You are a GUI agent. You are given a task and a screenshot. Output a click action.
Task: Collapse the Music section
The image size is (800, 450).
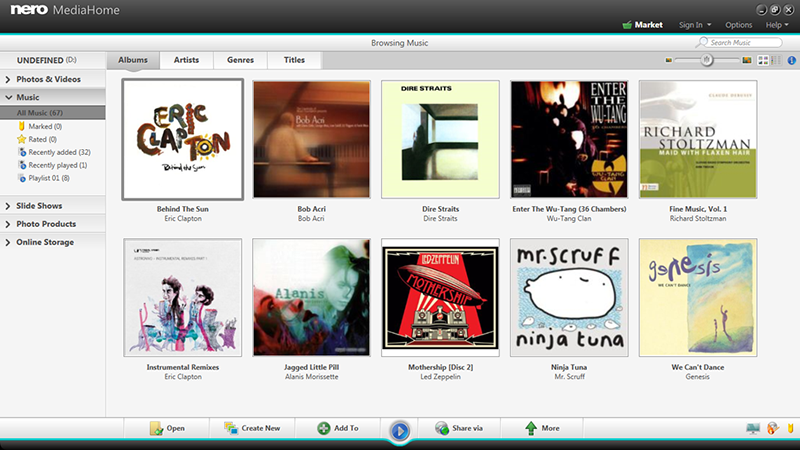[53, 97]
